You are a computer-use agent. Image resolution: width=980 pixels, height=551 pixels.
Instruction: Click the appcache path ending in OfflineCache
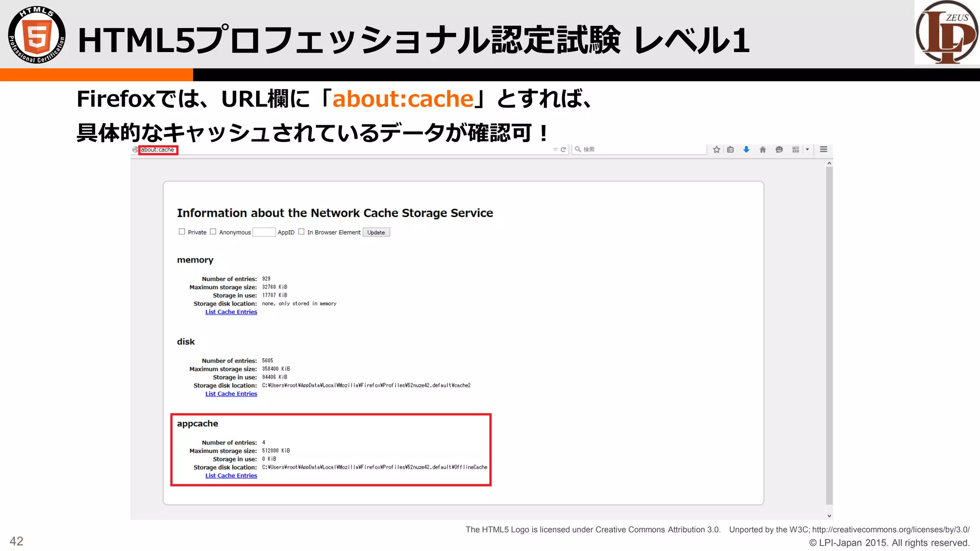(x=375, y=467)
